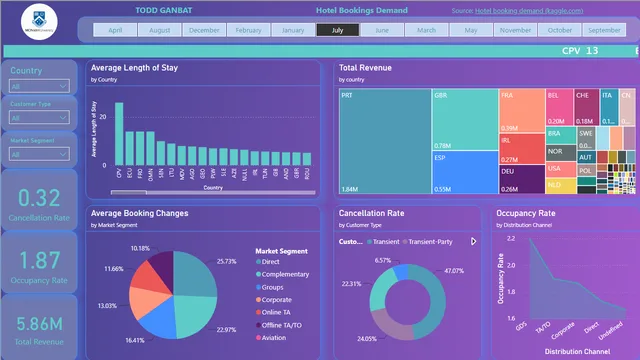Click the Corporate legend marker
This screenshot has width=640, height=360.
tap(258, 300)
